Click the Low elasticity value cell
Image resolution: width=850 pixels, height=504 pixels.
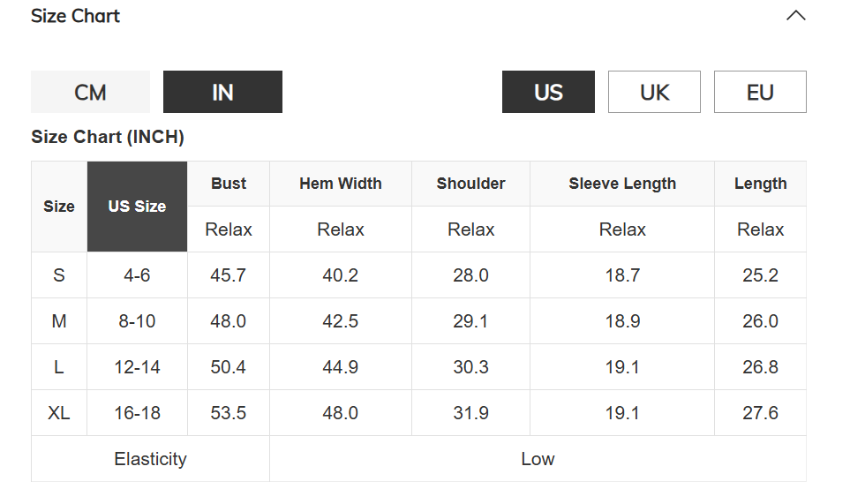click(538, 459)
